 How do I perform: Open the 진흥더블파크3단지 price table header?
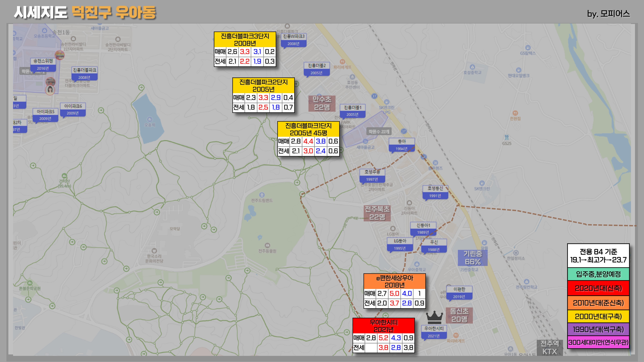[245, 39]
